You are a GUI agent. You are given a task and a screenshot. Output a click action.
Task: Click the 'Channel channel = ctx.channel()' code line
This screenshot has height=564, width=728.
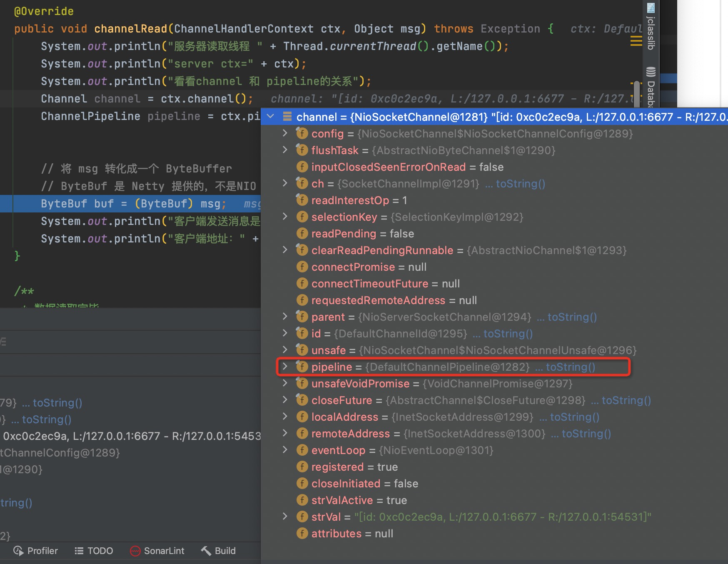click(x=147, y=99)
